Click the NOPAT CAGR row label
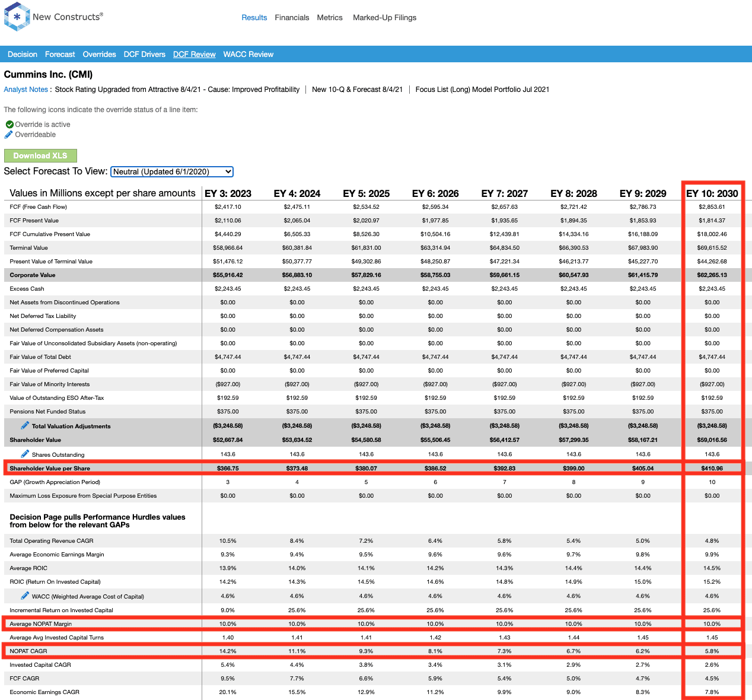 click(x=28, y=651)
